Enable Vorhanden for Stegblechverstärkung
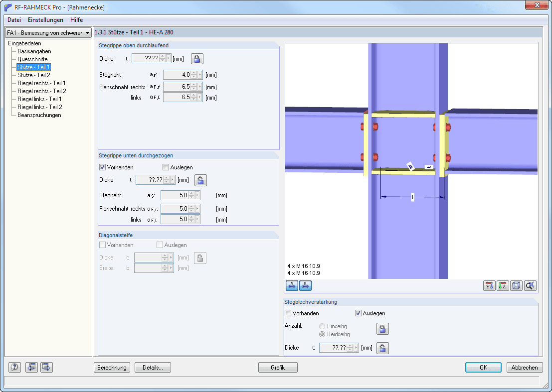 pyautogui.click(x=288, y=313)
